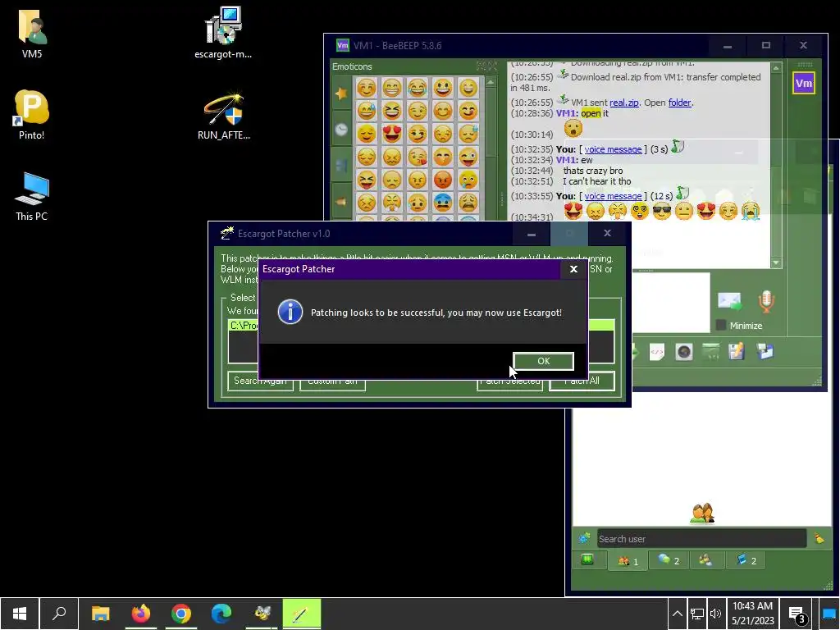Click the green home monitor tab
Viewport: 840px width, 630px height.
point(587,559)
